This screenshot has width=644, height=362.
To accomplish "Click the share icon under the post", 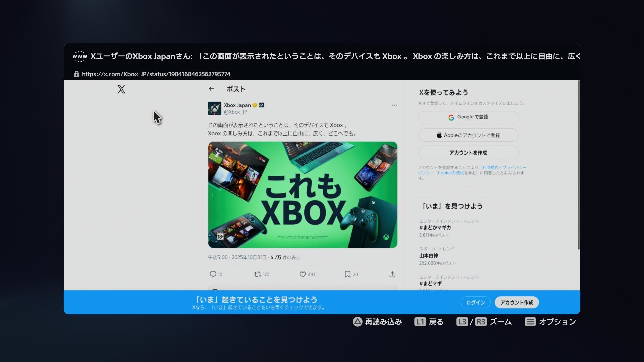I will pos(392,274).
